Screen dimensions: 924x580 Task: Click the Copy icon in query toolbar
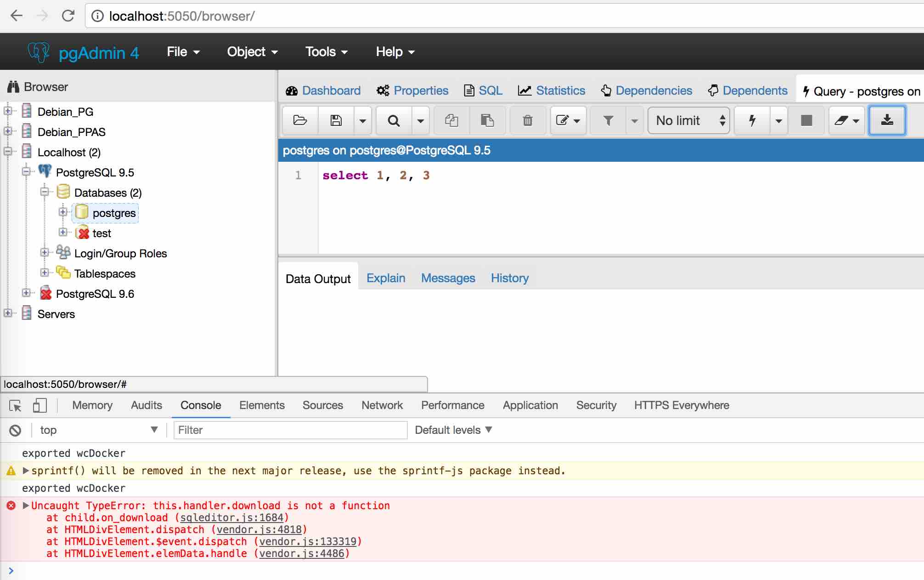[451, 120]
